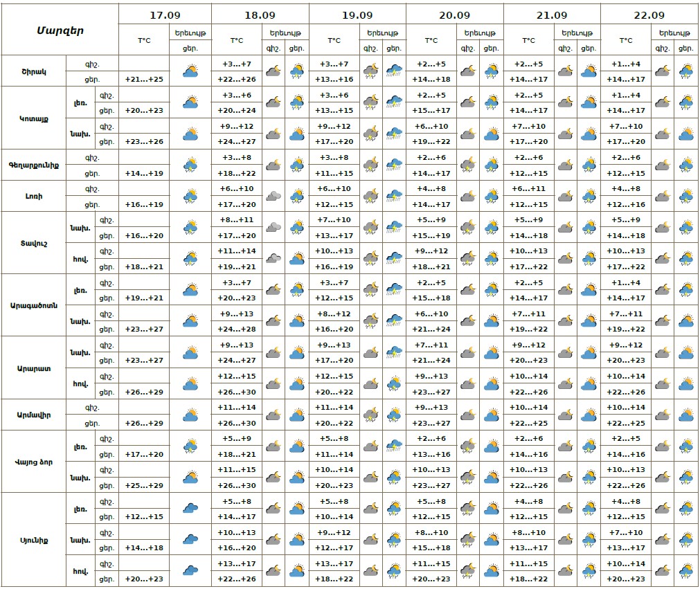
Task: Select the Վայոց ձոր region row label
Action: (x=34, y=462)
